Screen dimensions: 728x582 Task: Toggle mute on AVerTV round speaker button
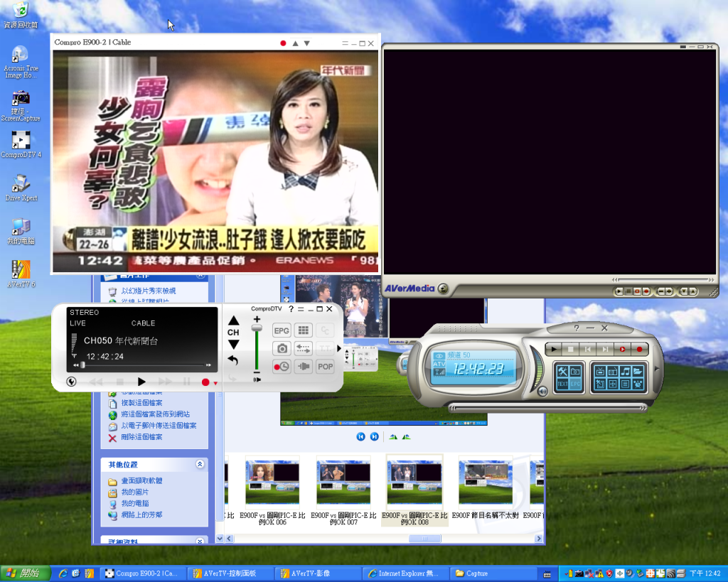click(x=542, y=392)
